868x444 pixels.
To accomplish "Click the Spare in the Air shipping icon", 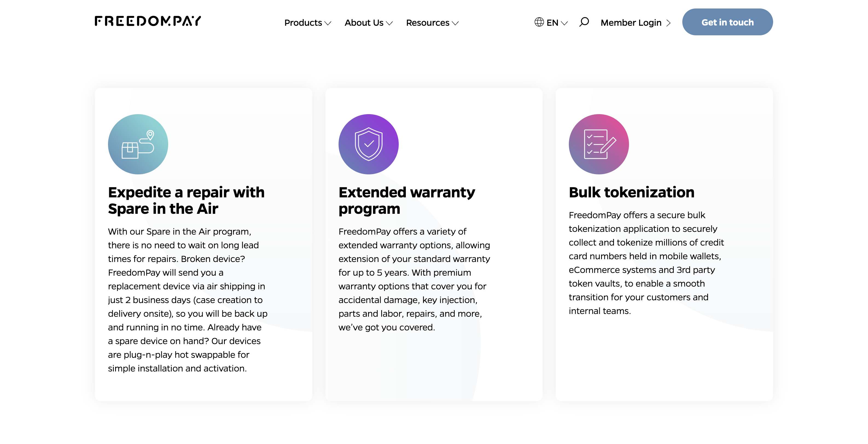I will (x=138, y=144).
